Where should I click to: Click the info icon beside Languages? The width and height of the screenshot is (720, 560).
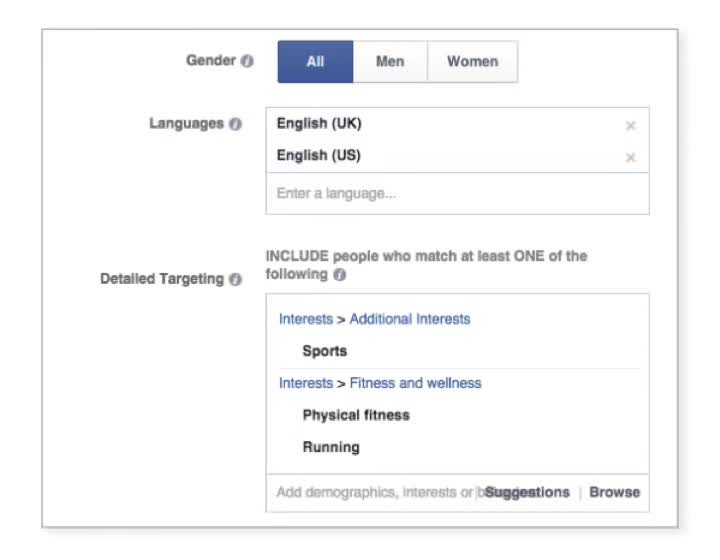tap(235, 125)
